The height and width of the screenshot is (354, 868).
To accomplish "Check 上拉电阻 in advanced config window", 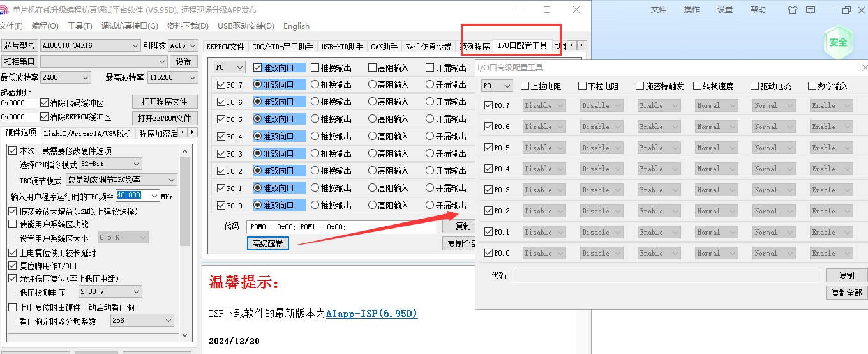I will [525, 86].
